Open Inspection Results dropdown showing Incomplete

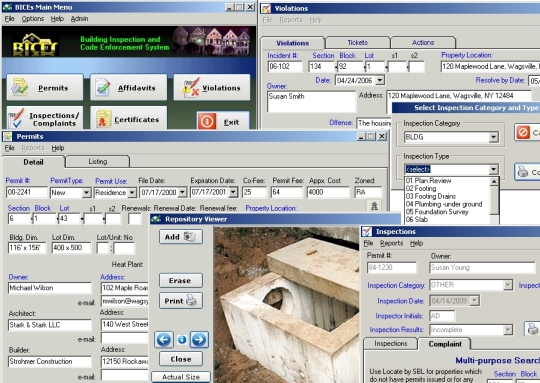tap(508, 330)
